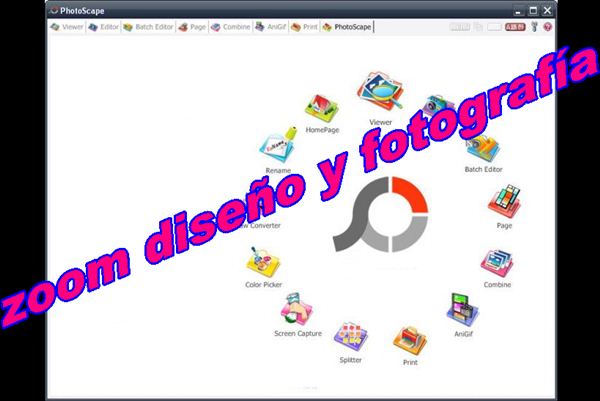Switch to the Editor tab
600x401 pixels.
pos(103,27)
